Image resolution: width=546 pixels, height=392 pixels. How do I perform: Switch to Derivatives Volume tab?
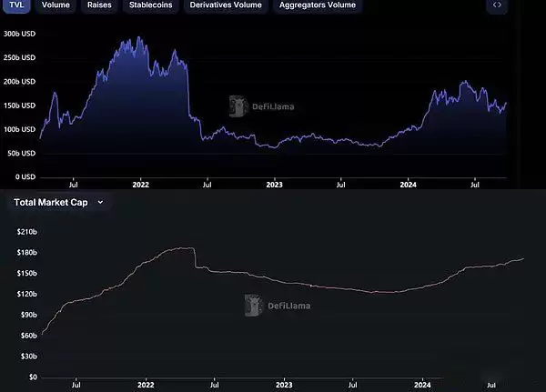[x=226, y=5]
